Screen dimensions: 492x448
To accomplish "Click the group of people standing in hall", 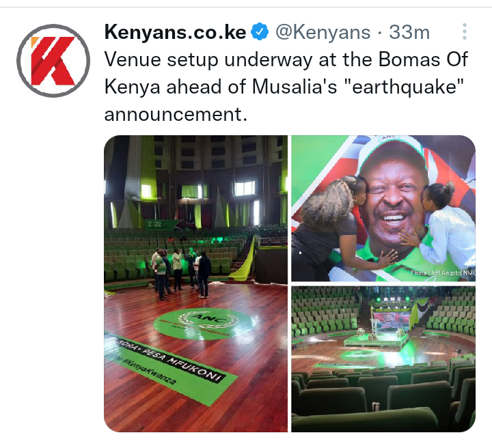I will pyautogui.click(x=180, y=272).
